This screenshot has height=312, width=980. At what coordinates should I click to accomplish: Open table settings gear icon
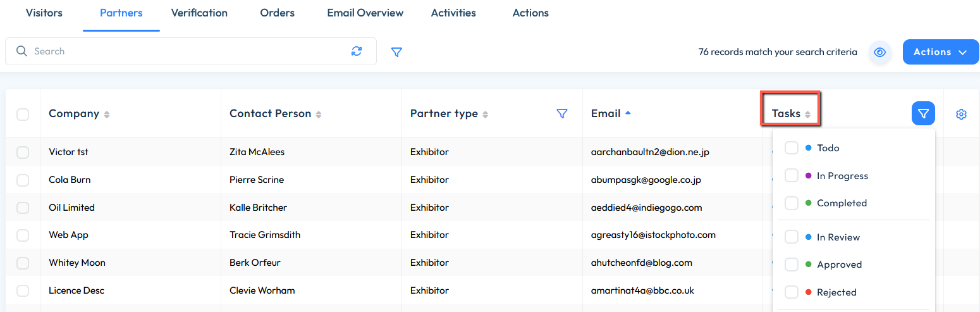[962, 114]
